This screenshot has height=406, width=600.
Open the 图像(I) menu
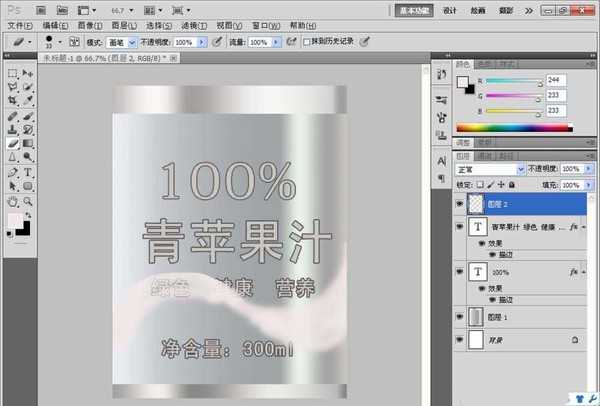click(89, 24)
